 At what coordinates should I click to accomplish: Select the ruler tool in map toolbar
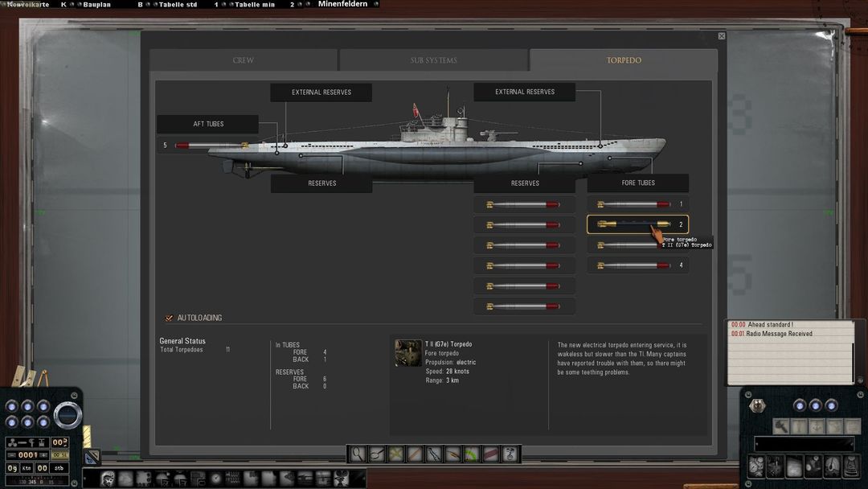pyautogui.click(x=415, y=454)
